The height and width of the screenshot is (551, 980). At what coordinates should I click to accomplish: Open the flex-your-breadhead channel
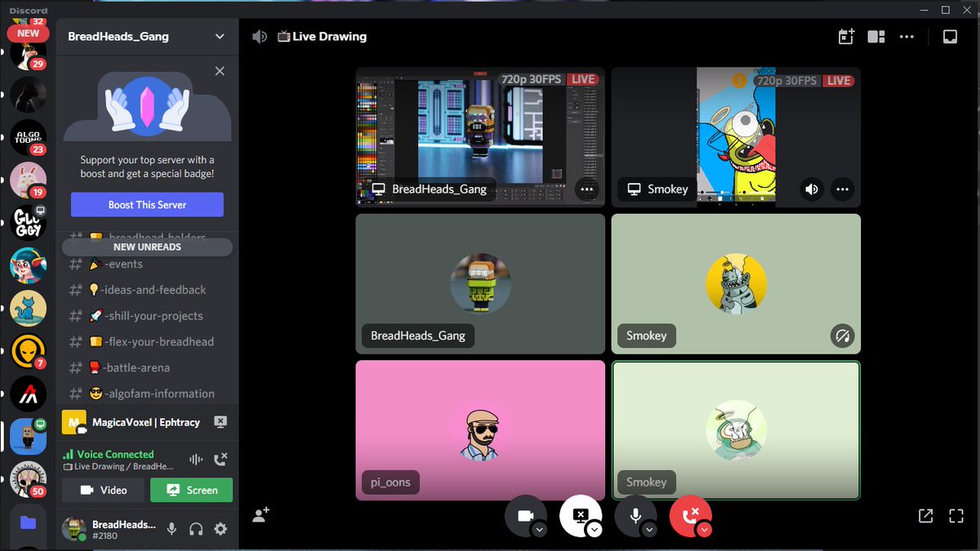[x=147, y=341]
